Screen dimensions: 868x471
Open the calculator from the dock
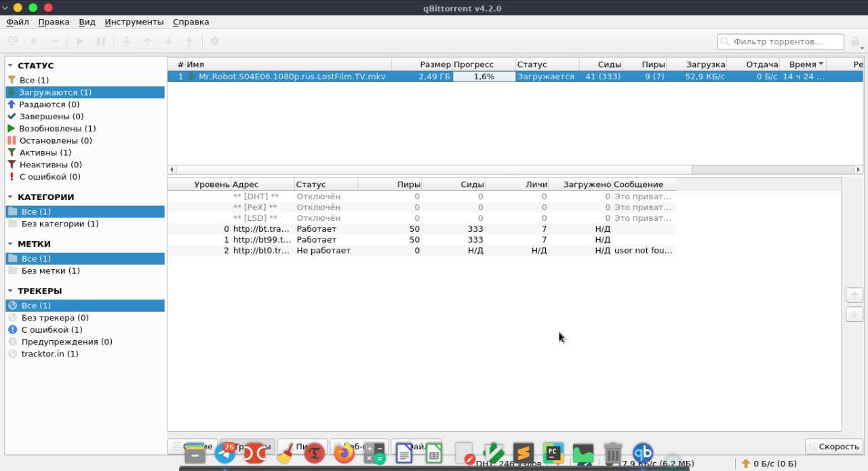click(374, 453)
